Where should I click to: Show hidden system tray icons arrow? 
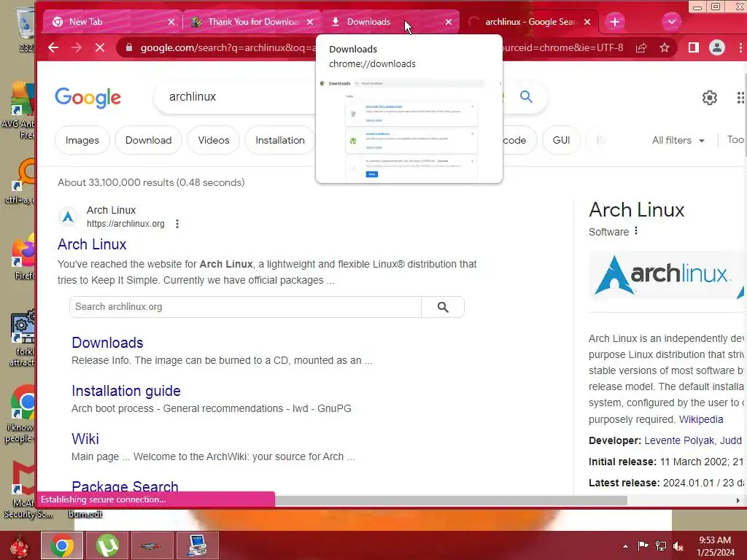[x=625, y=546]
